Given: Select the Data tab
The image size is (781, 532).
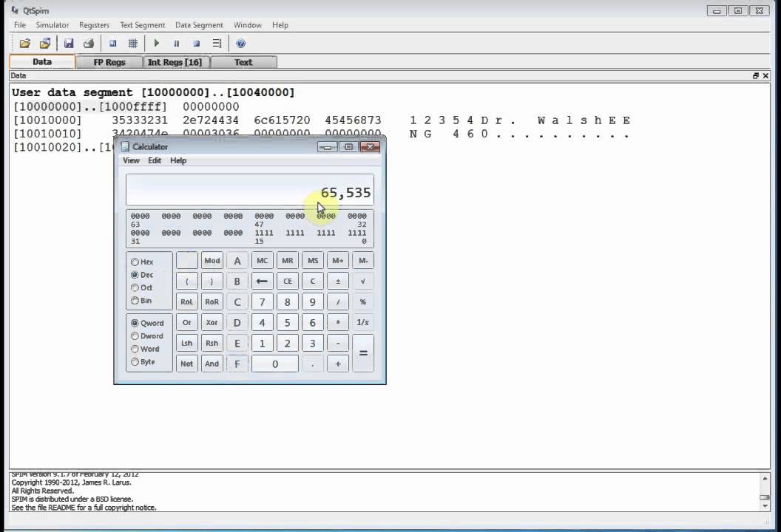Looking at the screenshot, I should click(42, 62).
